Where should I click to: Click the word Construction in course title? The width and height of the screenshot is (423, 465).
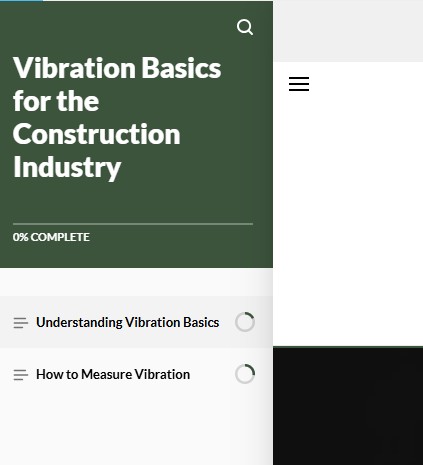pos(97,134)
